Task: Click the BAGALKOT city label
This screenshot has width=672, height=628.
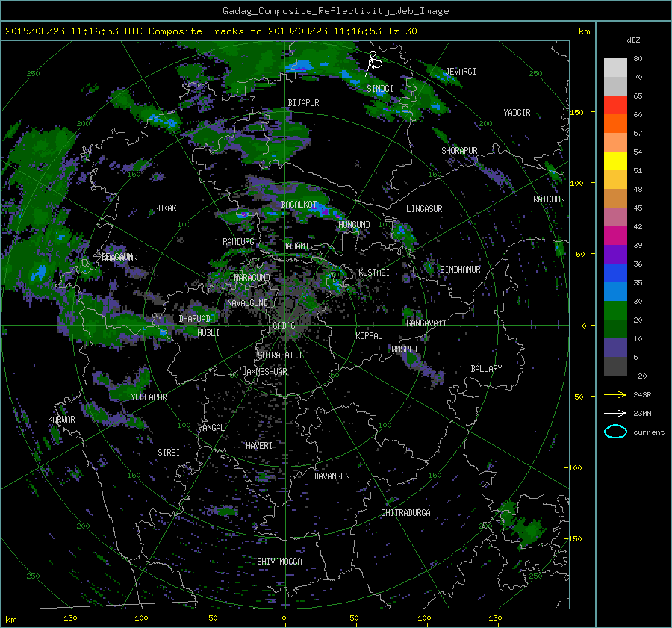Action: [x=299, y=205]
